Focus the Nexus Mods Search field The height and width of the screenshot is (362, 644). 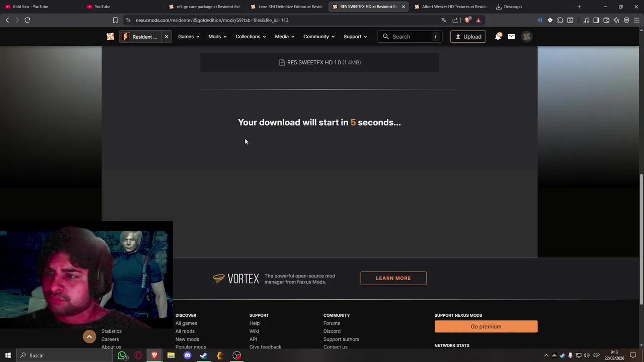410,37
